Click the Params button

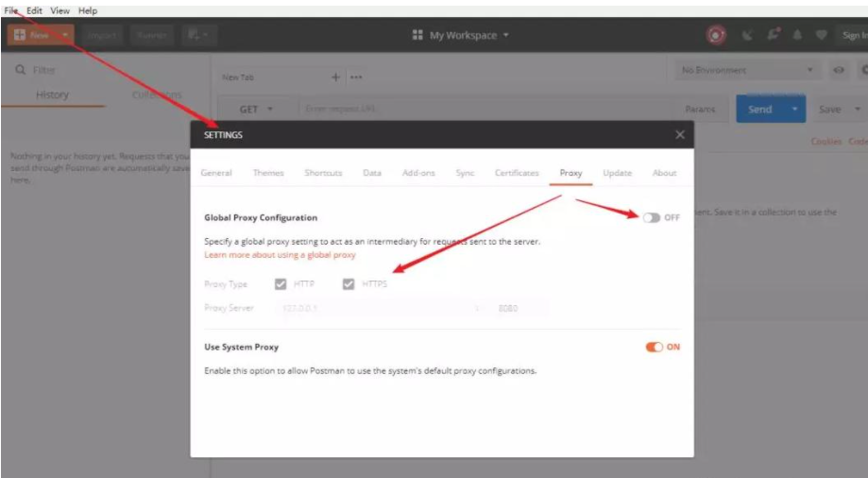coord(700,110)
